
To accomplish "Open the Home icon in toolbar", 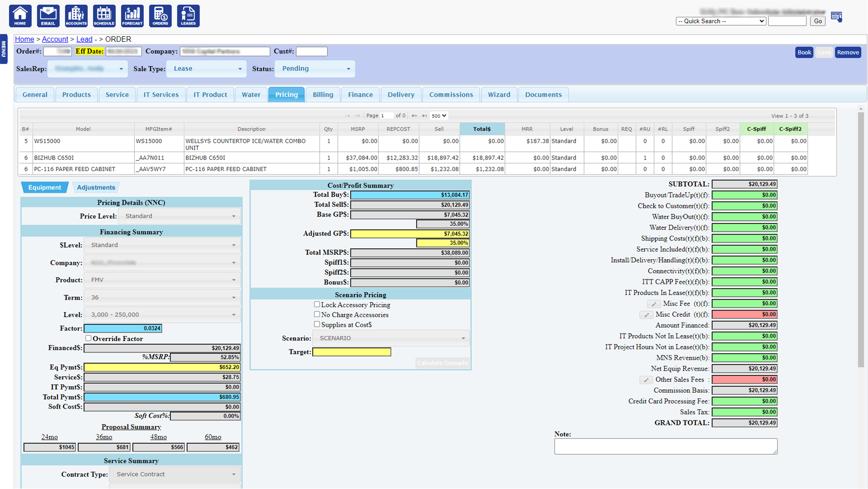I will pos(20,16).
